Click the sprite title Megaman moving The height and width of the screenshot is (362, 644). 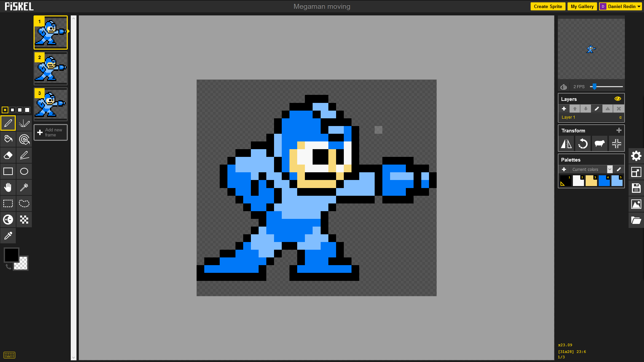(322, 6)
